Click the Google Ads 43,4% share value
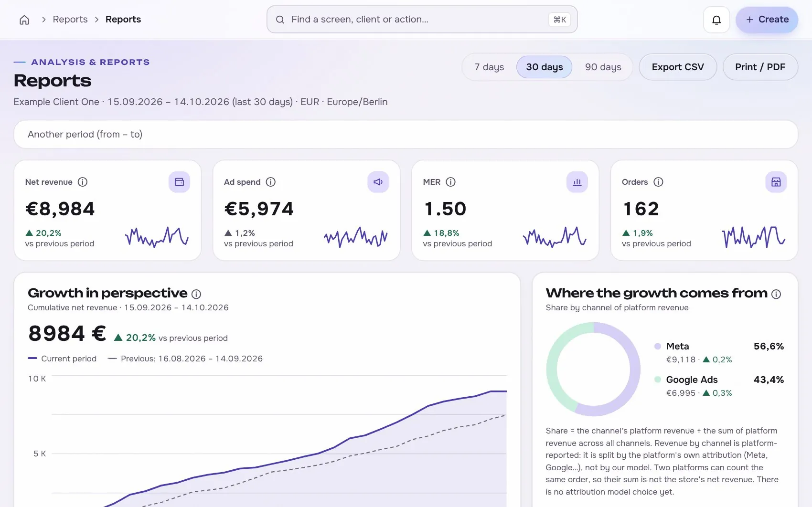The height and width of the screenshot is (507, 812). 769,380
